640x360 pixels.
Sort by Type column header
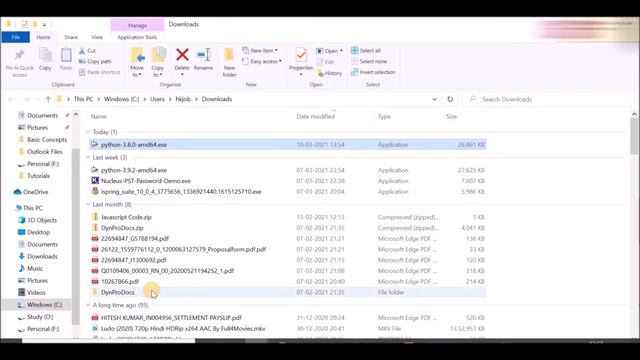tap(384, 117)
